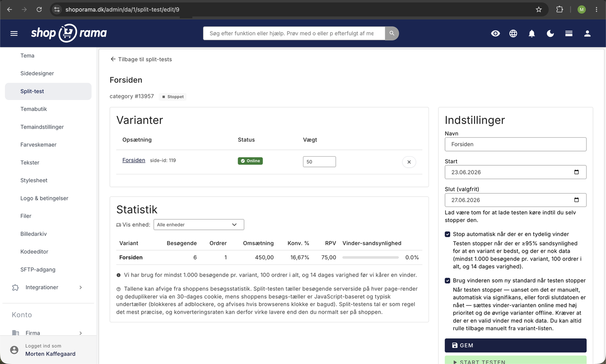Click the stacked layout icon in header
This screenshot has height=364, width=606.
click(569, 33)
